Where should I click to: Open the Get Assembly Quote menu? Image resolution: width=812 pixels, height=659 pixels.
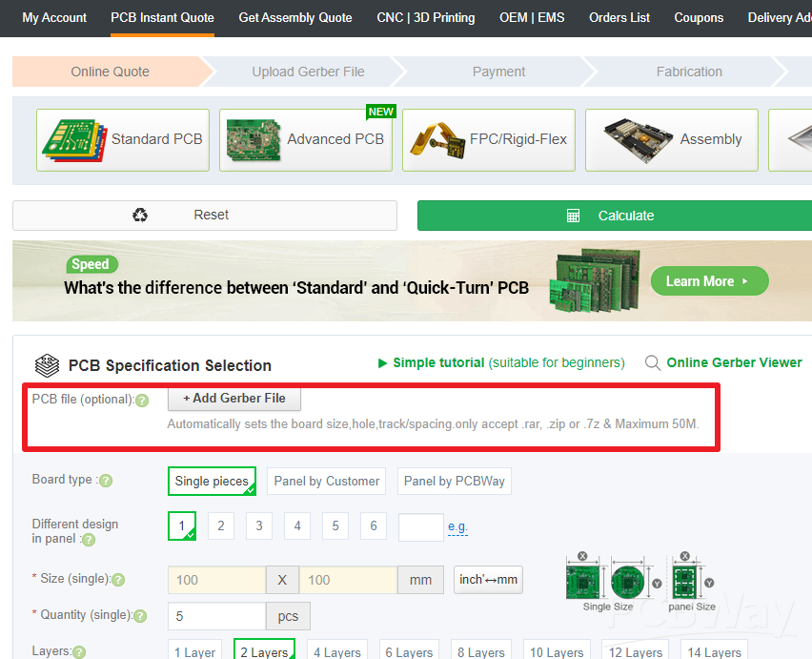point(295,17)
